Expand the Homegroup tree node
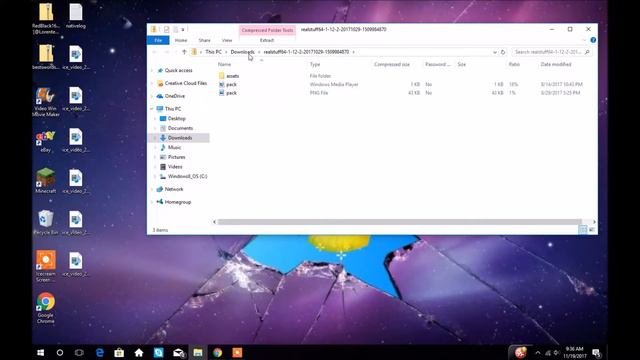Image resolution: width=640 pixels, height=360 pixels. click(x=152, y=202)
